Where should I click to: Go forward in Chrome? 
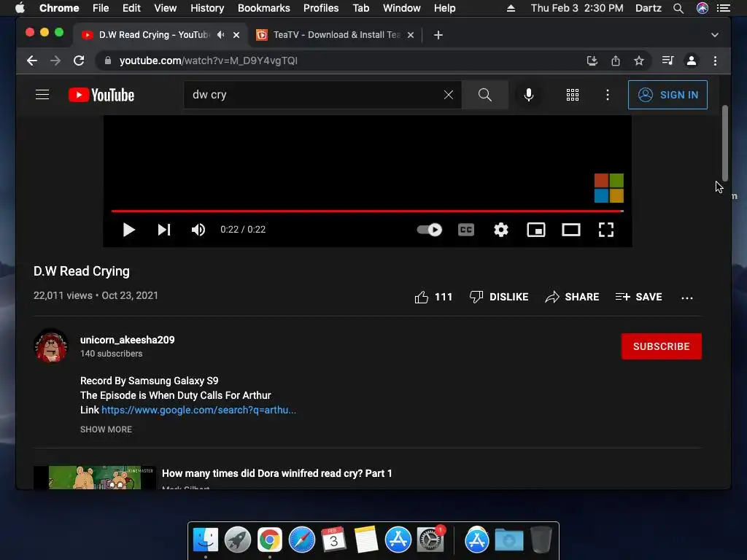pos(55,61)
